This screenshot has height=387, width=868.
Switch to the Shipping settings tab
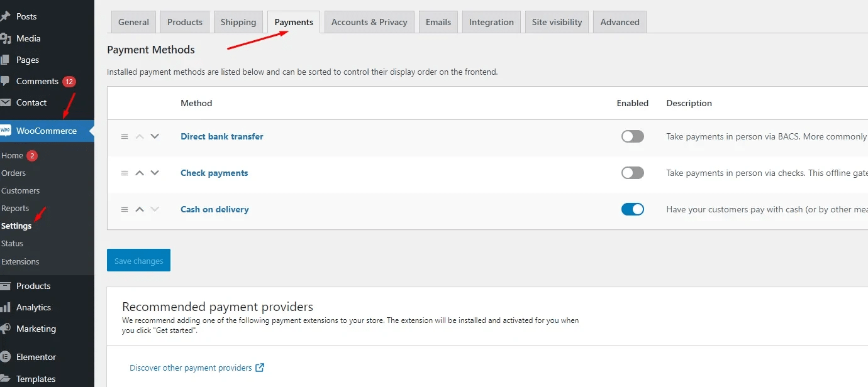238,22
